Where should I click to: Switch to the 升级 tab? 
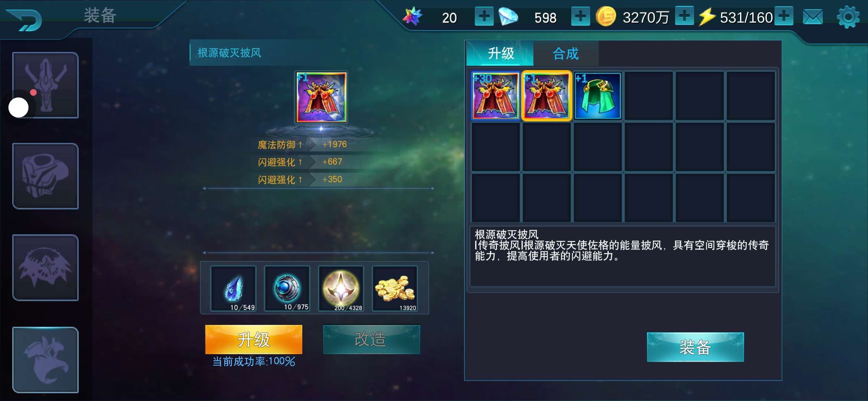tap(500, 53)
